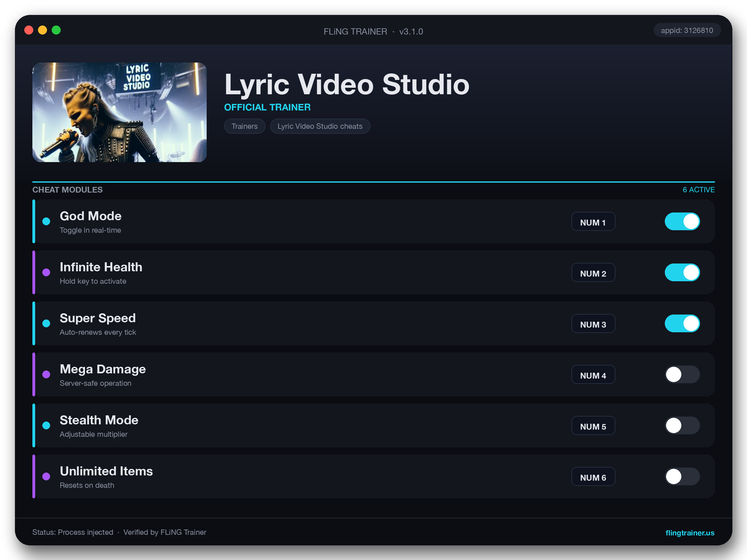Click the FLiNG TRAINER v3.1.0 window title
This screenshot has height=560, width=747.
(373, 31)
